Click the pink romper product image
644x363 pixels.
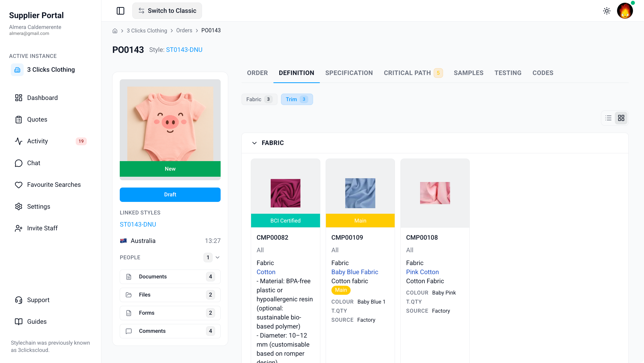click(x=170, y=124)
